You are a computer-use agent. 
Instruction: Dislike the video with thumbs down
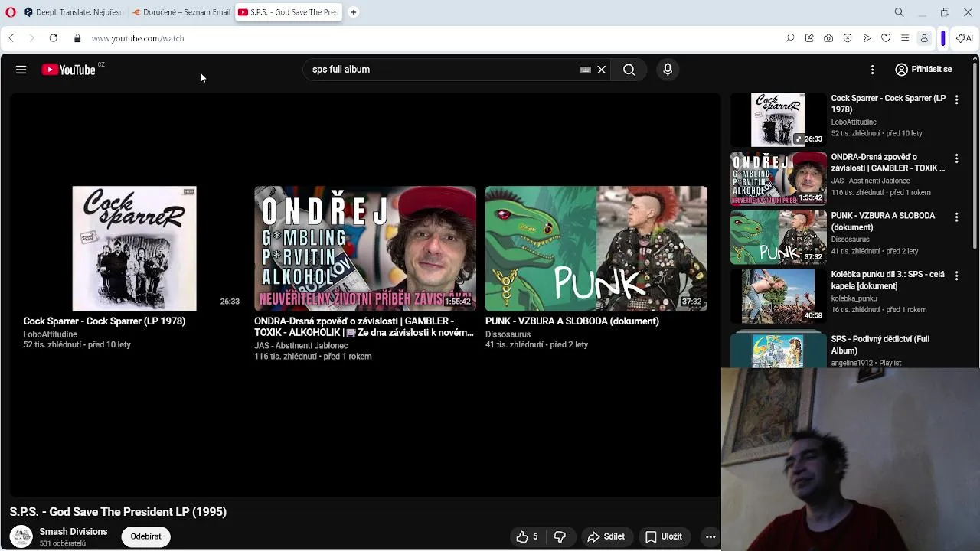point(560,536)
